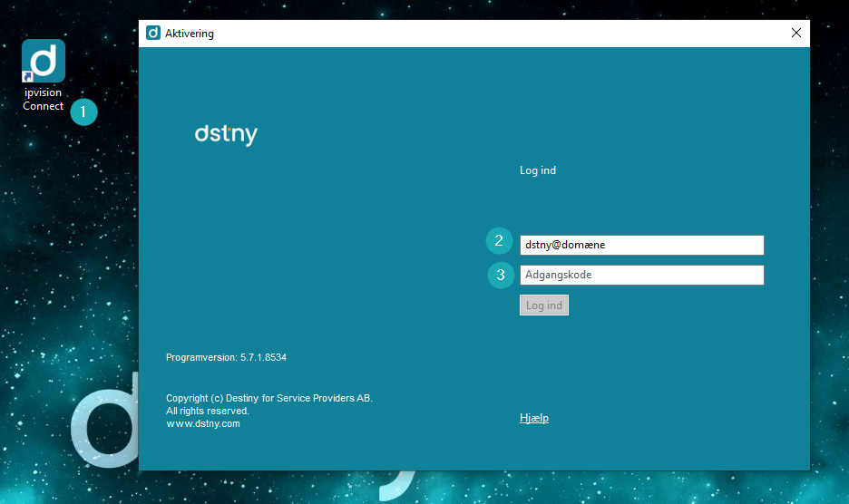
Task: Click the Copyright Destiny for Service Providers line
Action: 269,399
